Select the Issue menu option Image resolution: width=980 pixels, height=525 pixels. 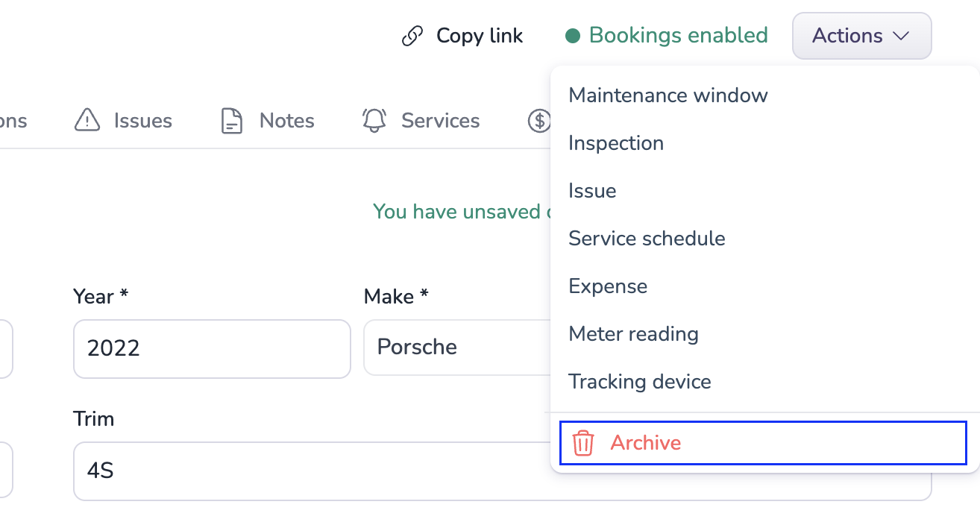[x=592, y=191]
